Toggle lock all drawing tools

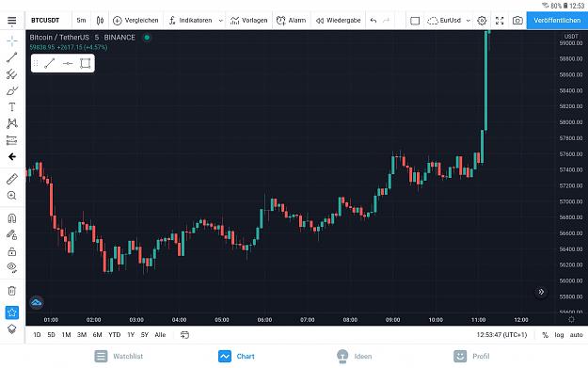coord(12,251)
